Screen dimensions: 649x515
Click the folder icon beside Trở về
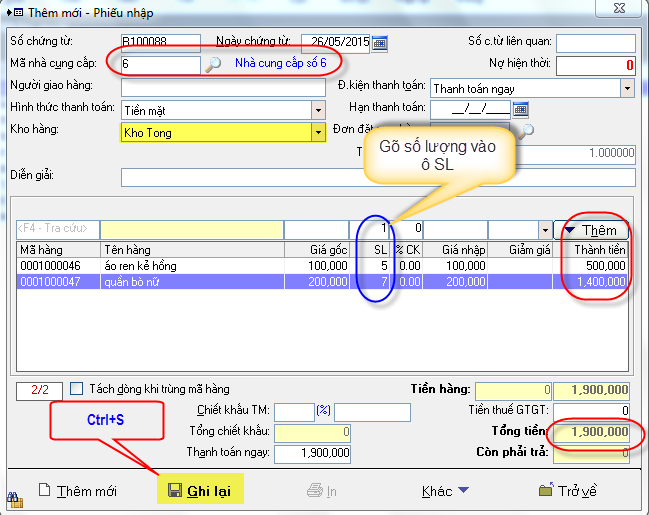545,491
